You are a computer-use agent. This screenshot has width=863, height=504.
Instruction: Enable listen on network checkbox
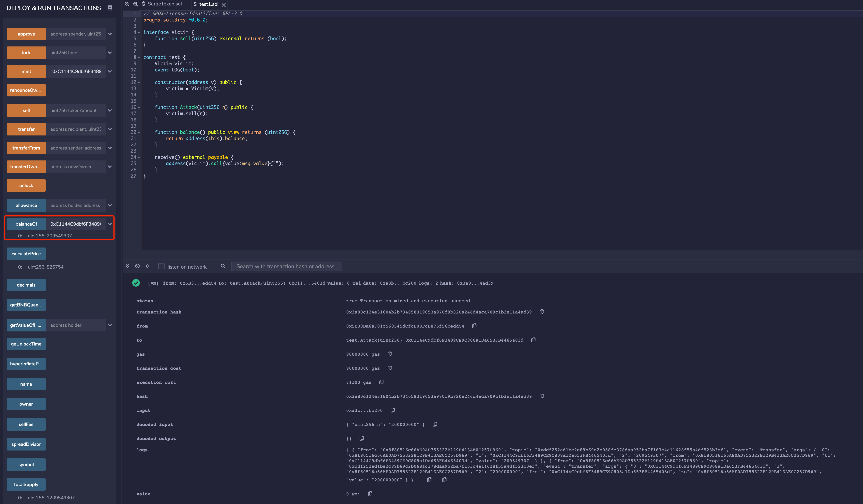point(161,266)
